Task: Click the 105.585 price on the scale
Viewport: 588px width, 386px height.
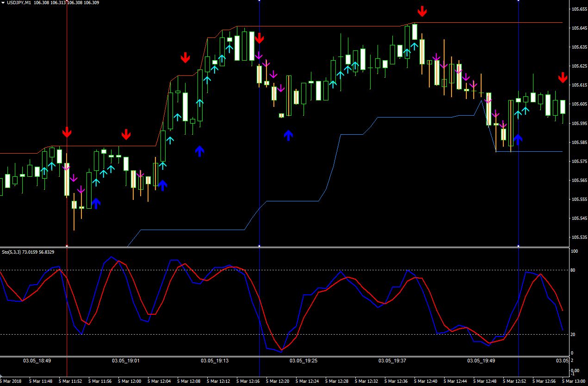Action: 578,142
